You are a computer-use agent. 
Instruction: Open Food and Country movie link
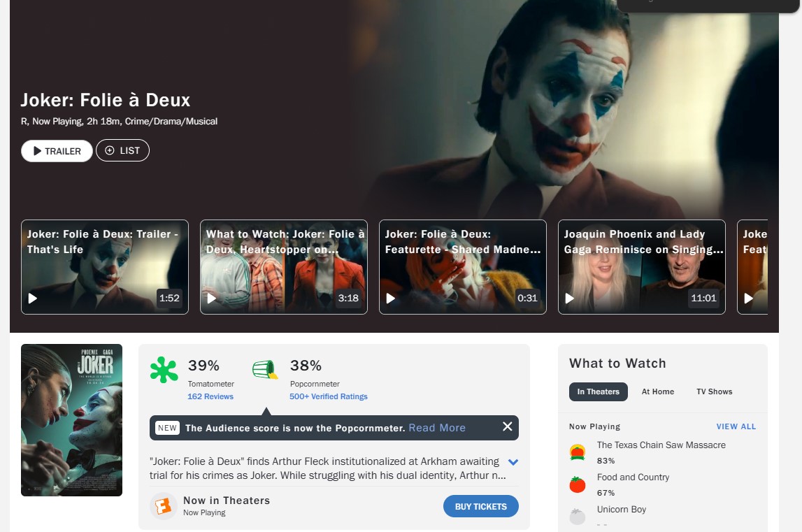pyautogui.click(x=633, y=477)
